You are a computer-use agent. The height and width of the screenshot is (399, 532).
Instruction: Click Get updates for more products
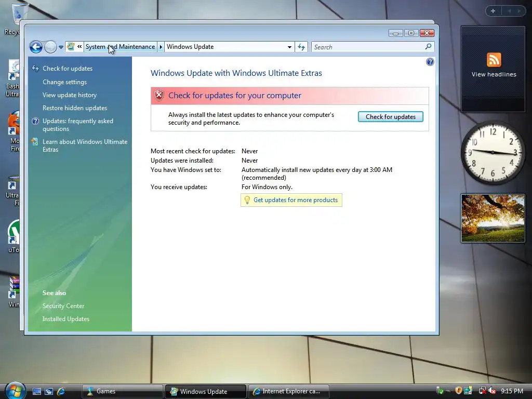[x=296, y=200]
